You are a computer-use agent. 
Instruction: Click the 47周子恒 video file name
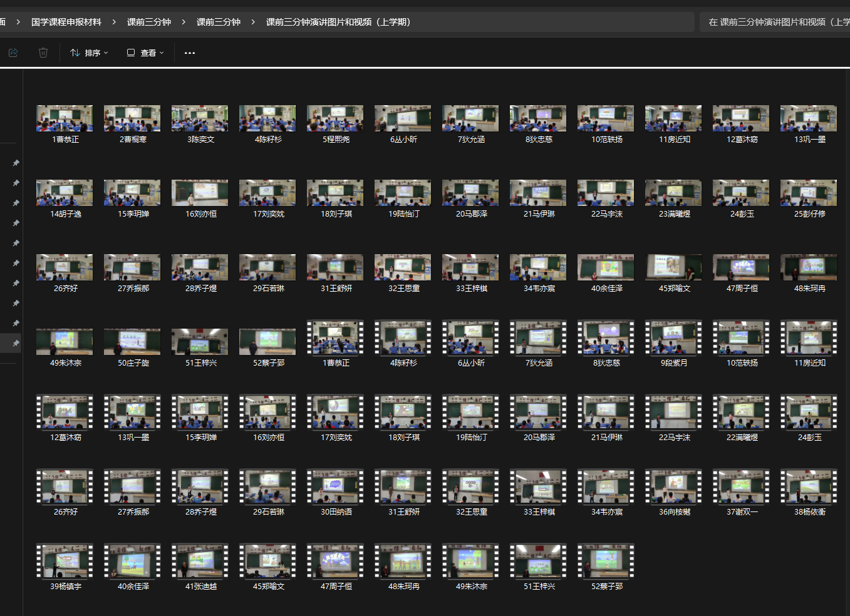(336, 587)
